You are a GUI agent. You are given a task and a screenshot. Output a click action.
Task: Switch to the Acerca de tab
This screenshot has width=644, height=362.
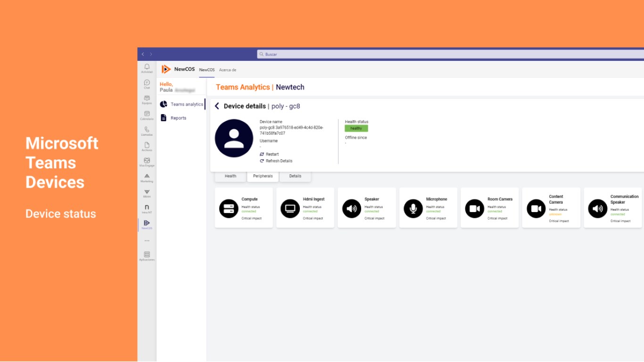(228, 70)
